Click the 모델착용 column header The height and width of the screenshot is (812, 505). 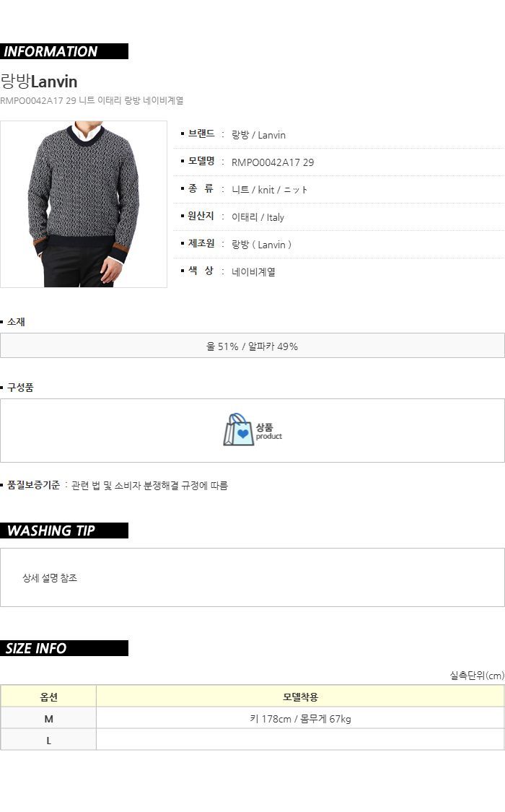[300, 697]
